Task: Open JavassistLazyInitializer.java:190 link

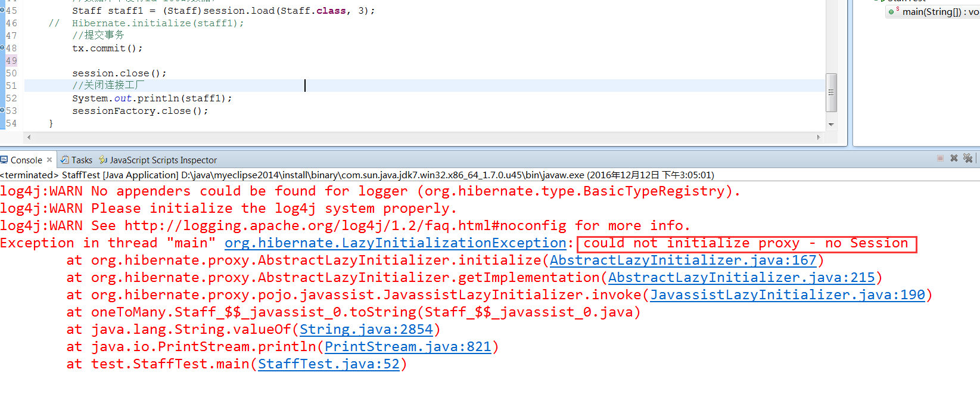Action: pos(788,295)
